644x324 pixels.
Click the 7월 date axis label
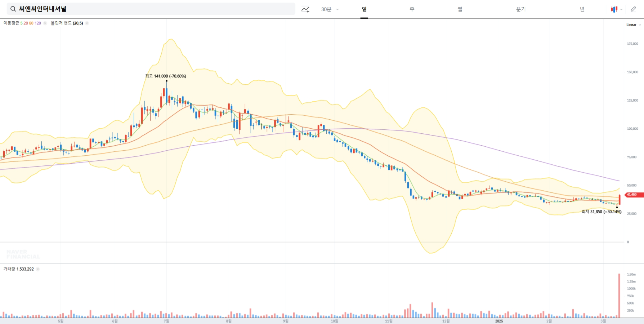pos(166,321)
